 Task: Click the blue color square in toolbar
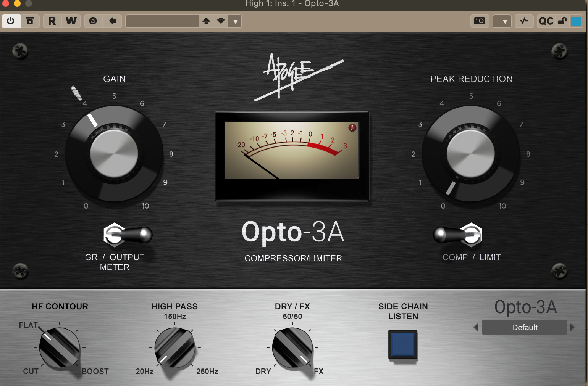576,21
